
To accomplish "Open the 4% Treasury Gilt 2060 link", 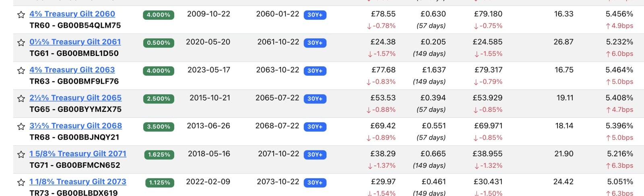I will pyautogui.click(x=72, y=14).
